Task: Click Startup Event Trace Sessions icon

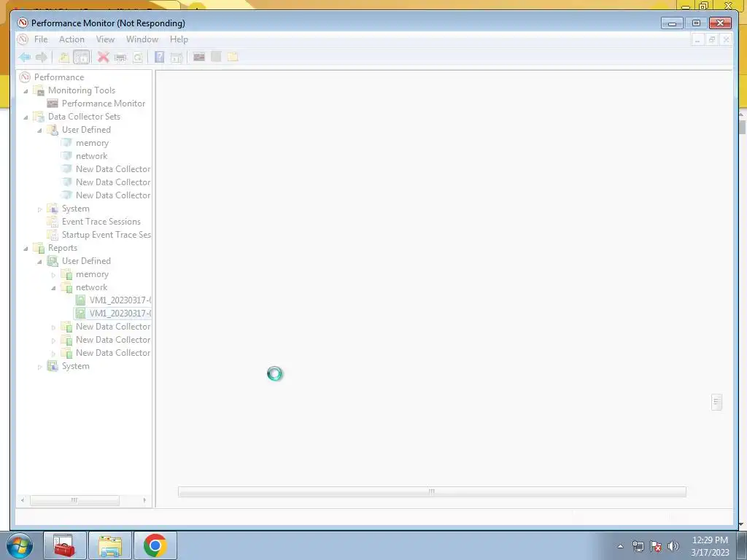Action: [x=53, y=235]
